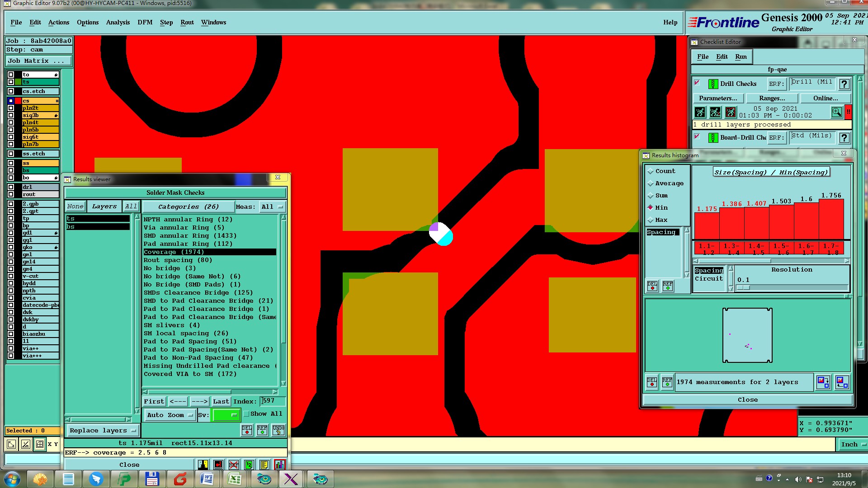Viewport: 868px width, 488px height.
Task: Open the Meas All dropdown
Action: 272,206
